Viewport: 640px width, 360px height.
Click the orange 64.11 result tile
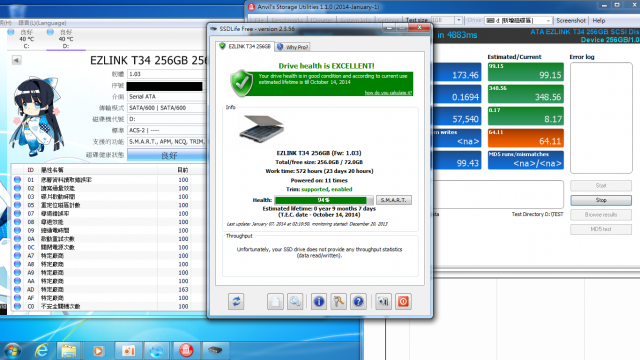pos(526,138)
